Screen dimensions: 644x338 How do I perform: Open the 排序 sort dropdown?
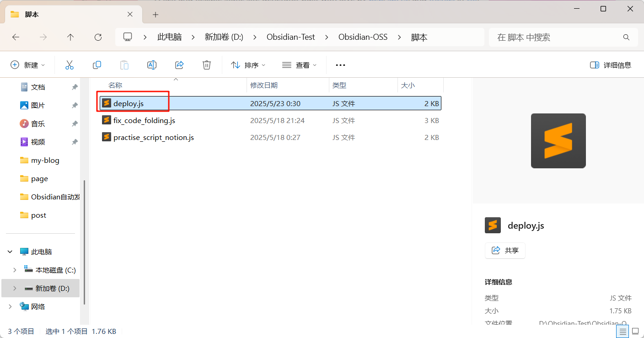point(248,65)
